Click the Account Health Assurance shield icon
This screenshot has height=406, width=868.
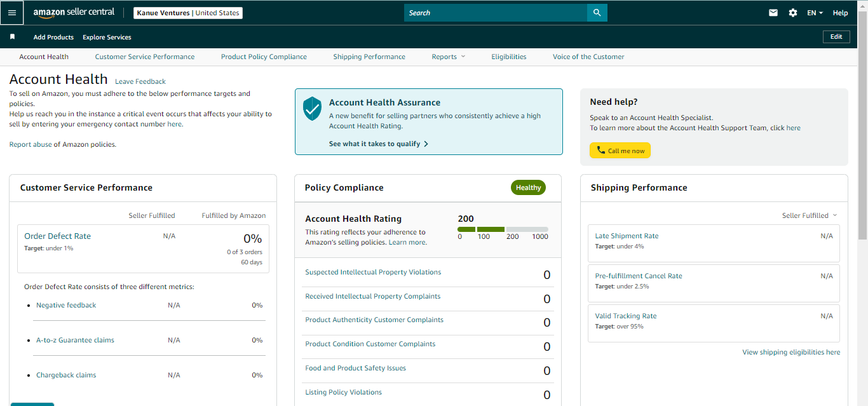pyautogui.click(x=312, y=109)
